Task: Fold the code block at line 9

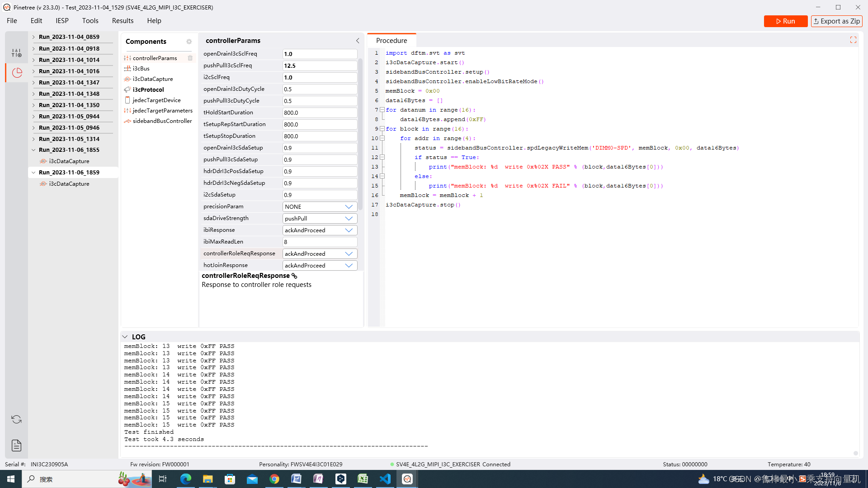Action: tap(382, 129)
